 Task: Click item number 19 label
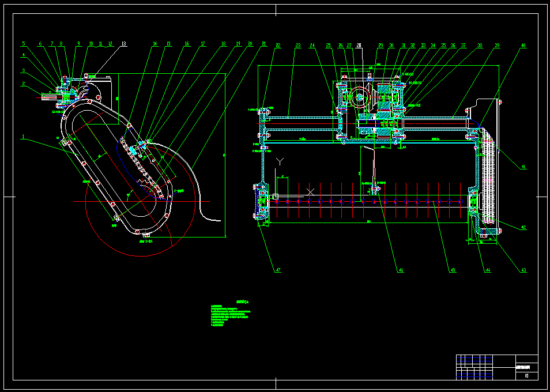pos(238,44)
